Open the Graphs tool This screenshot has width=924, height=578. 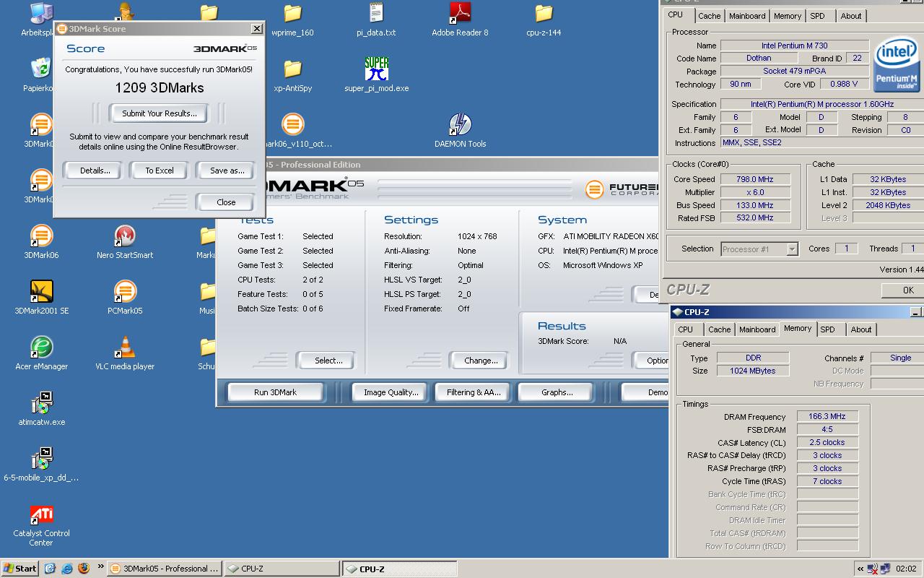click(557, 392)
